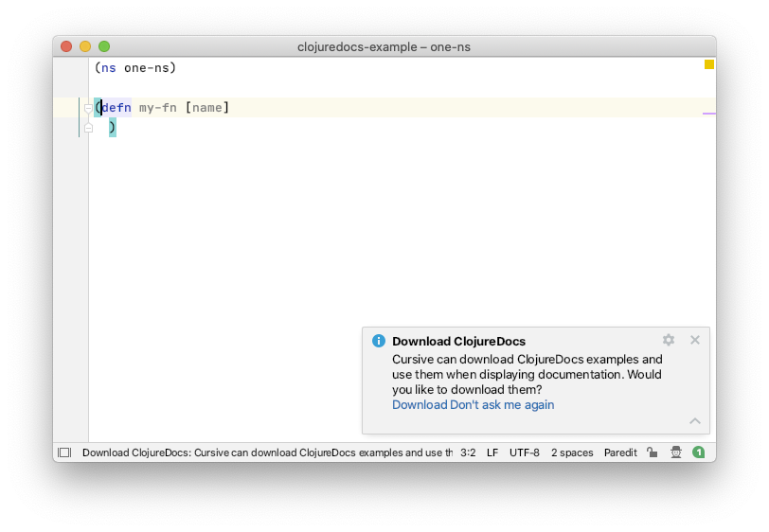Fold the defn block with gutter marker
This screenshot has height=532, width=769.
(88, 108)
